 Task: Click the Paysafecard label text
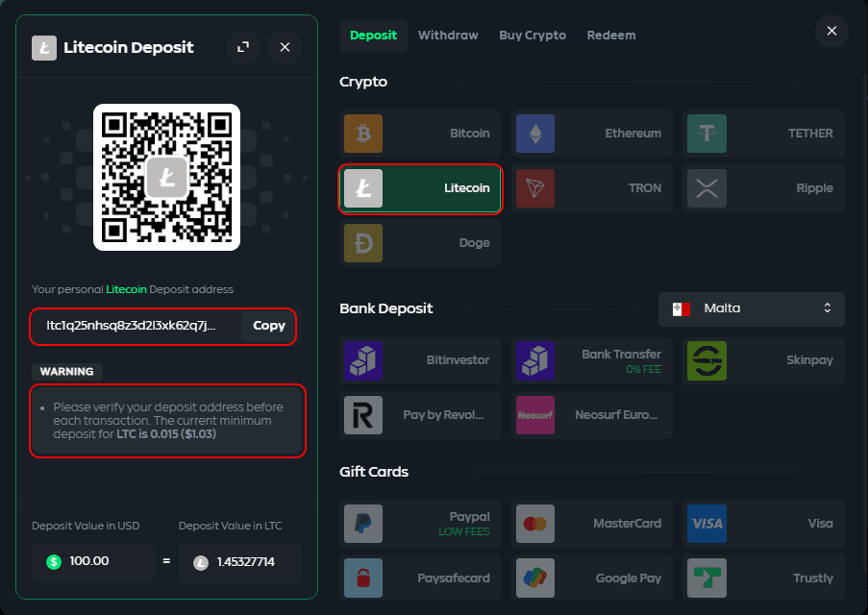pyautogui.click(x=454, y=578)
